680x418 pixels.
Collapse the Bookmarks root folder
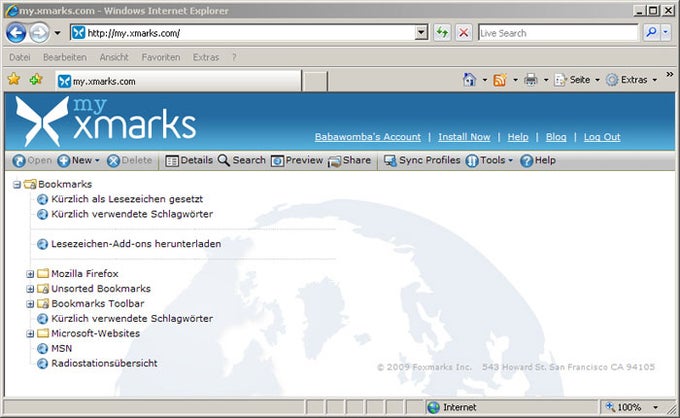point(16,185)
